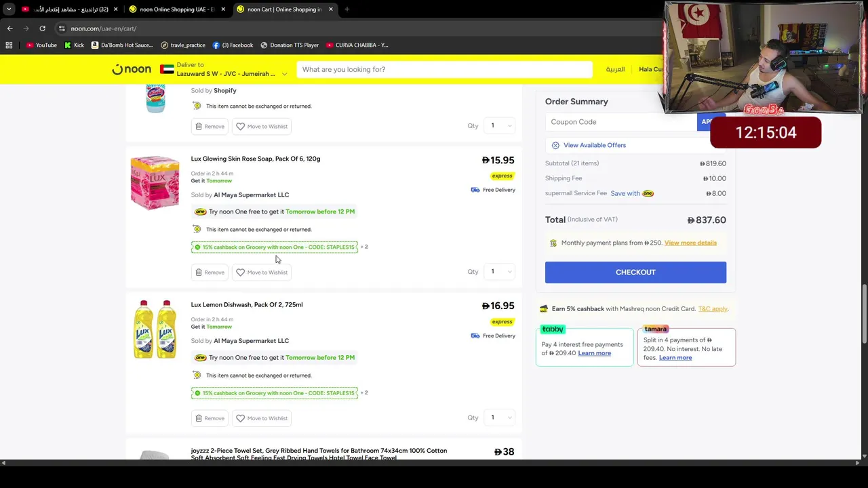Click View more details link
The image size is (868, 488).
(690, 243)
